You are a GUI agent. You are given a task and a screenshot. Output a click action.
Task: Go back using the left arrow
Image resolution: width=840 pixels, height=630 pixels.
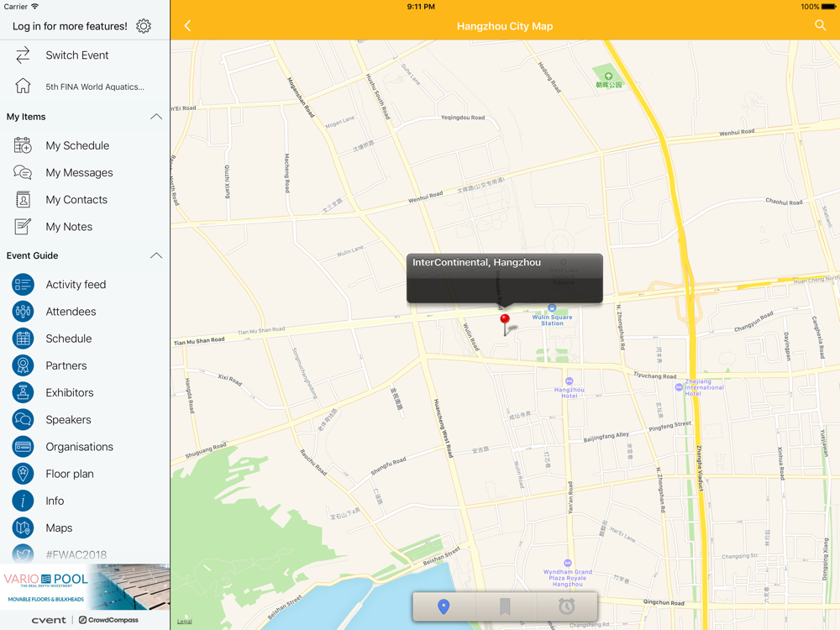click(x=188, y=26)
